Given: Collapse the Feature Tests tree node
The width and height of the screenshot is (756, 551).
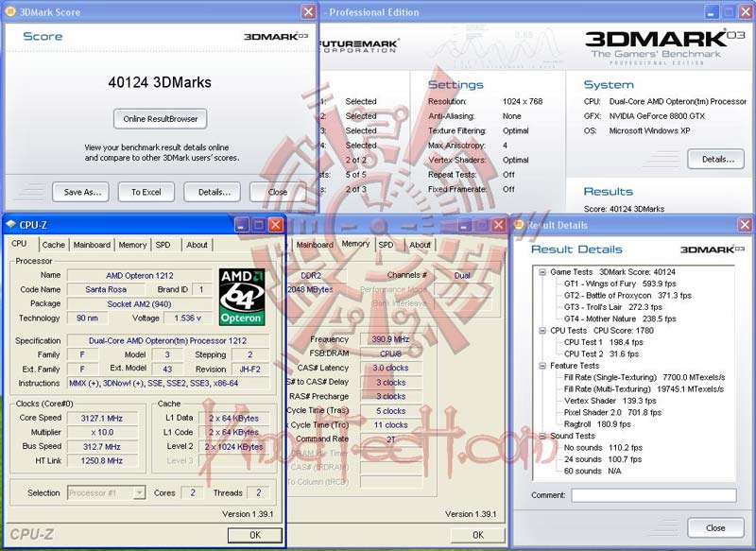Looking at the screenshot, I should pos(541,366).
